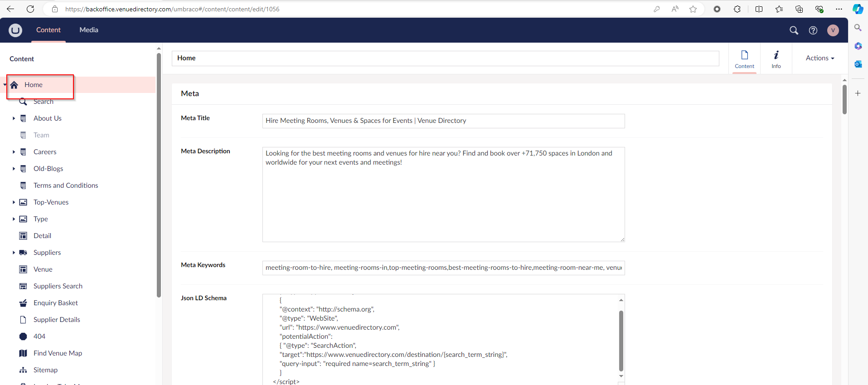Click the Meta Title field
This screenshot has width=868, height=385.
(x=444, y=121)
